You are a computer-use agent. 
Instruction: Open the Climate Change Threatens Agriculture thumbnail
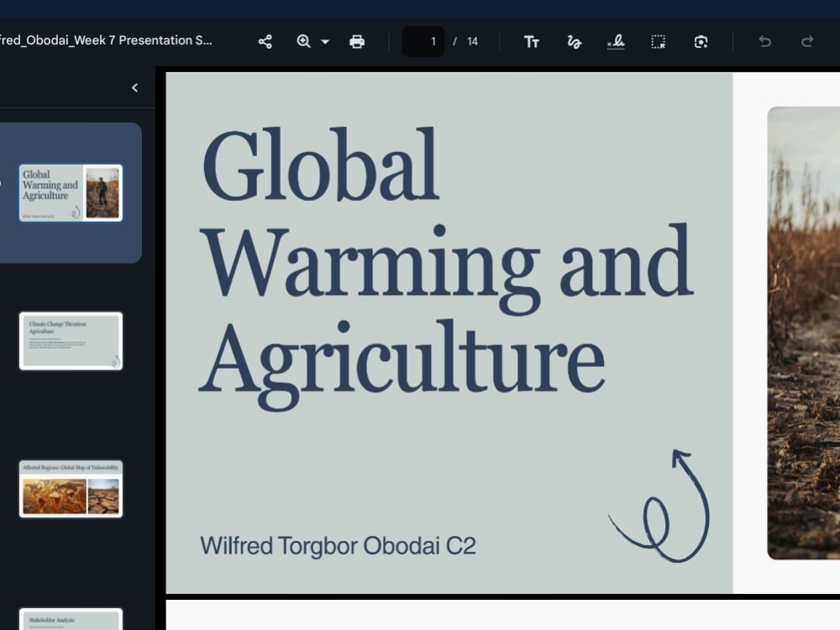click(x=71, y=341)
